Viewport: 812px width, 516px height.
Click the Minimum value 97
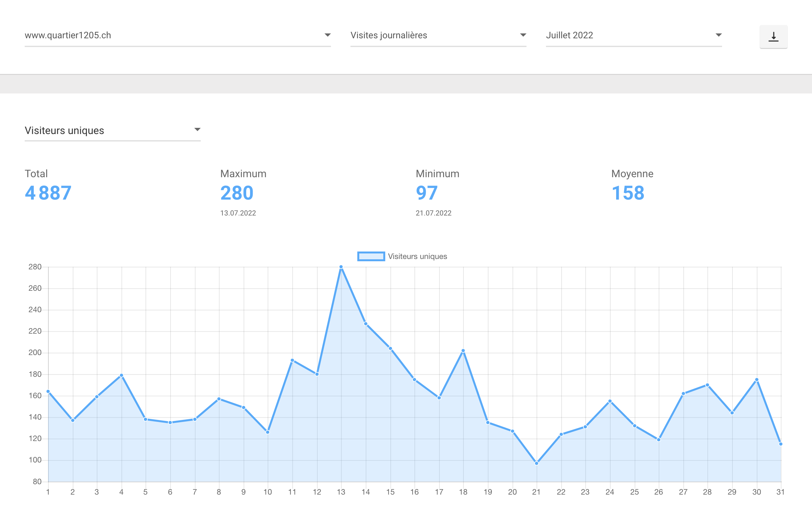click(426, 193)
